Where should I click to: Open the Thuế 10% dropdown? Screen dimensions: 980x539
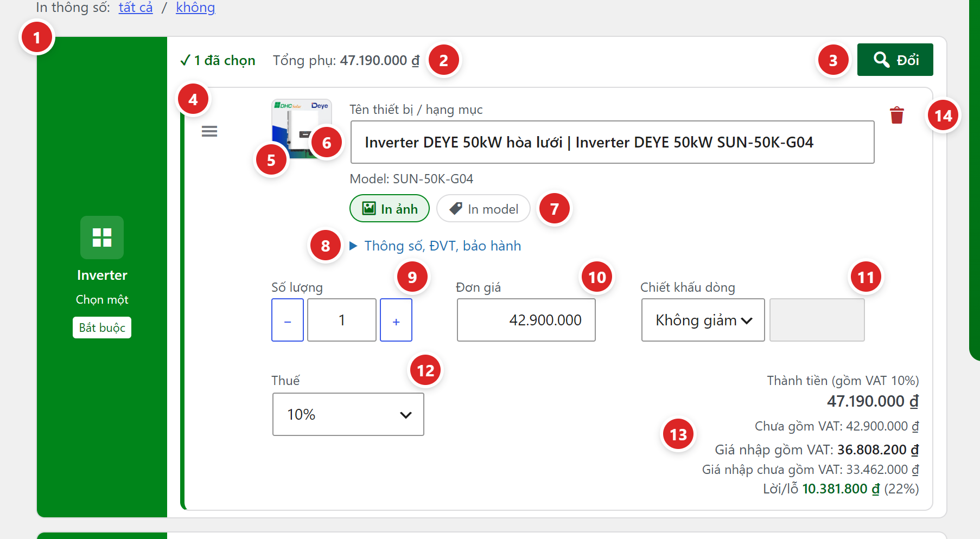[x=348, y=414]
